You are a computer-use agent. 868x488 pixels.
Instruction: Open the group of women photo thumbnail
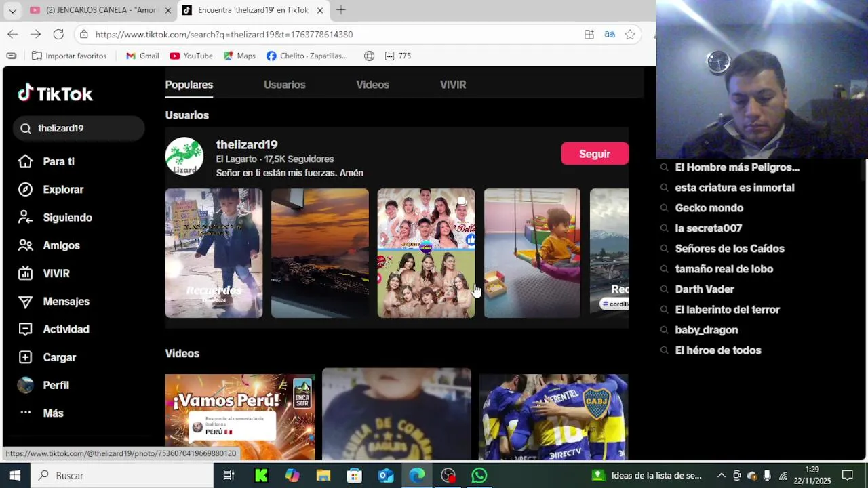tap(426, 253)
